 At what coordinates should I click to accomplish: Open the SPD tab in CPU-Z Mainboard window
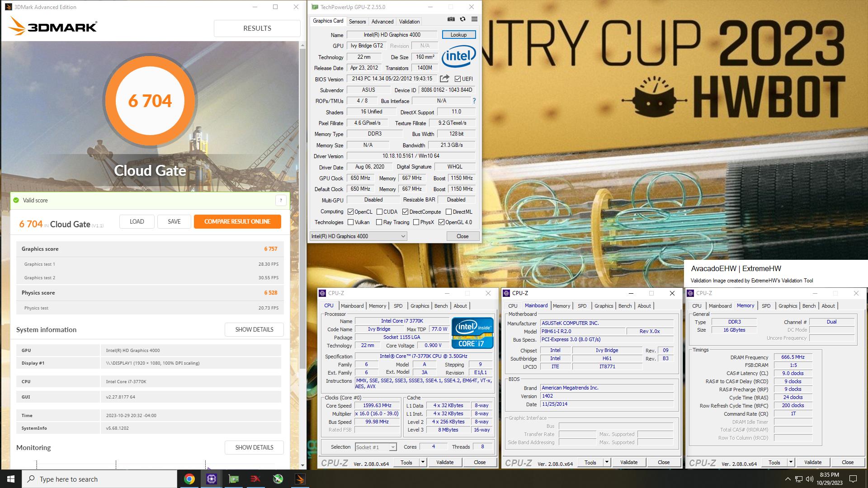click(582, 306)
